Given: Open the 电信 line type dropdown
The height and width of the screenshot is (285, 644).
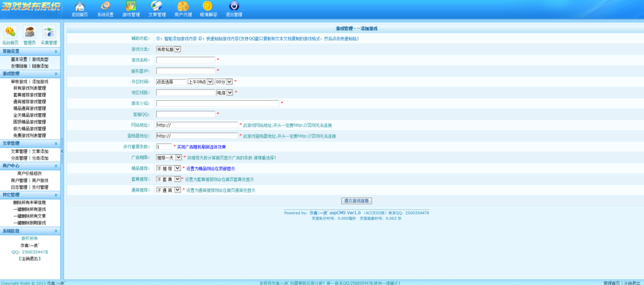Looking at the screenshot, I should [x=225, y=92].
